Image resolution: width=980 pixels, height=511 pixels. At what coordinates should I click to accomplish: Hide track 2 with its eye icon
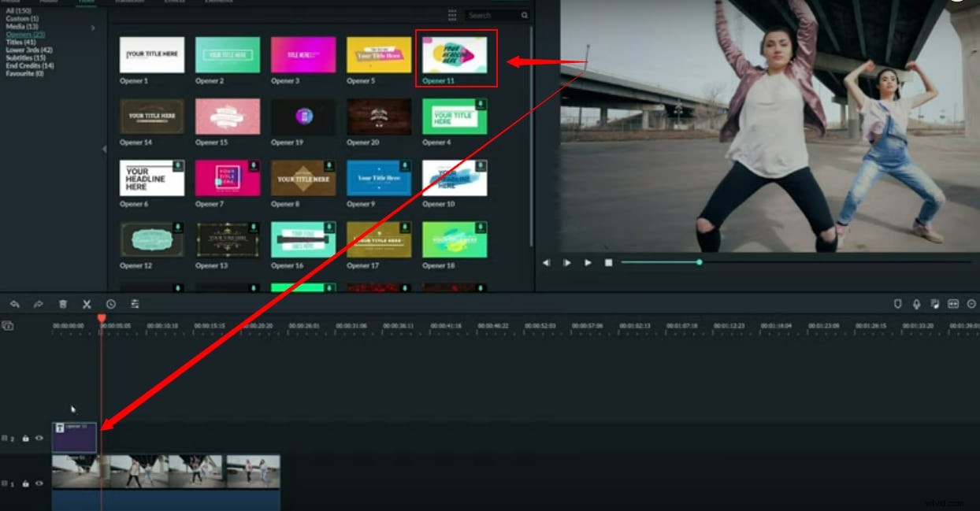click(39, 438)
